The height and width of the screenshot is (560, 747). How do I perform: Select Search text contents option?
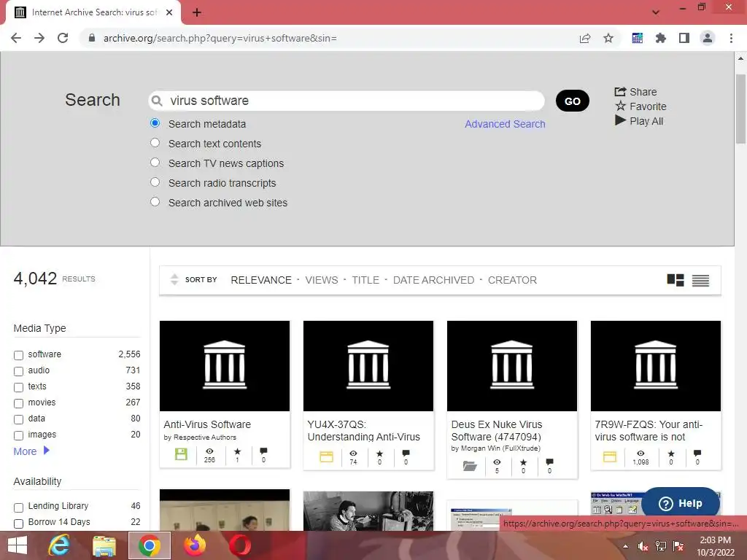(x=155, y=142)
